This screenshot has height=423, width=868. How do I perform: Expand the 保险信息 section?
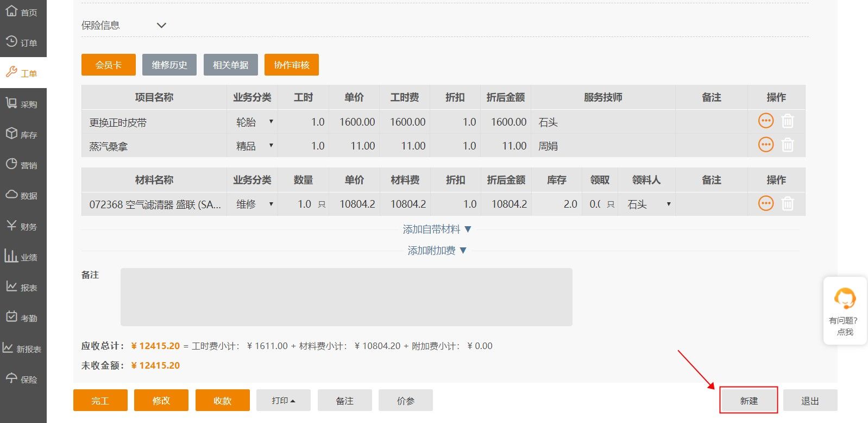pyautogui.click(x=161, y=25)
